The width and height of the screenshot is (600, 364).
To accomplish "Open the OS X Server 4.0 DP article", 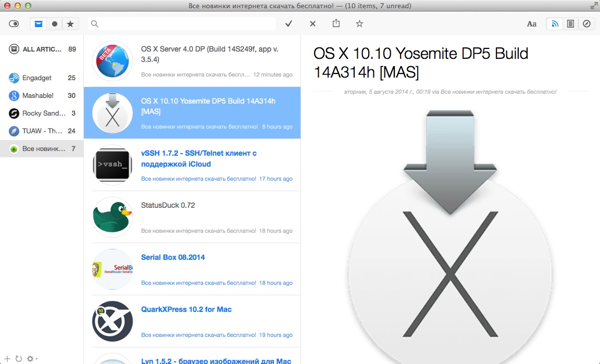I will [x=192, y=61].
